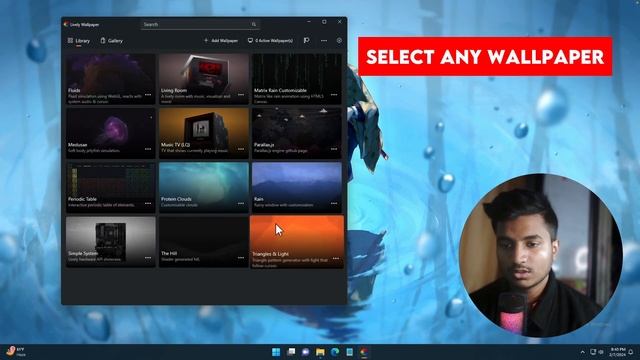
Task: Open the three-dot menu on Medusae wallpaper
Action: coord(148,149)
